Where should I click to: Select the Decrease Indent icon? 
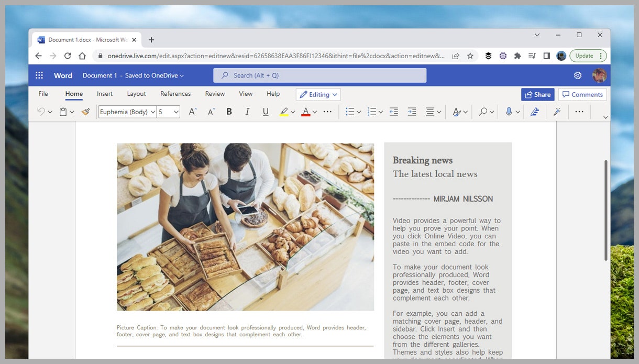tap(393, 112)
